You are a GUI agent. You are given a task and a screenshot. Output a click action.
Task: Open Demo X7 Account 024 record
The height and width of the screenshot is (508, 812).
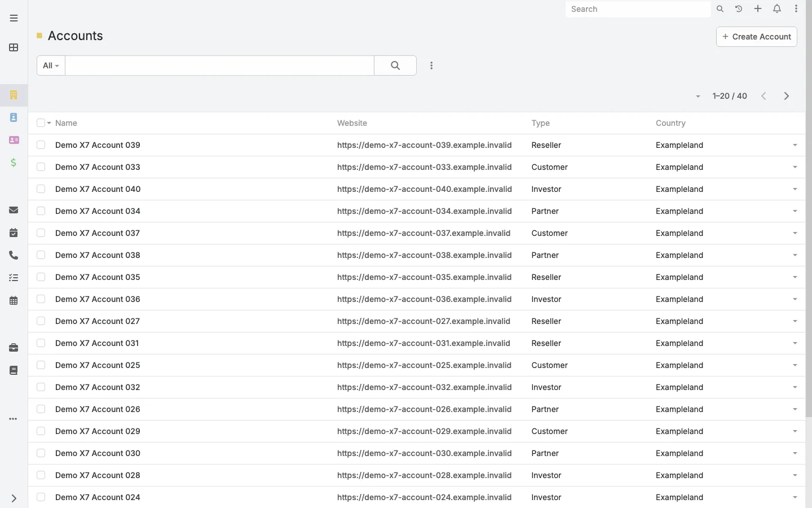[98, 497]
